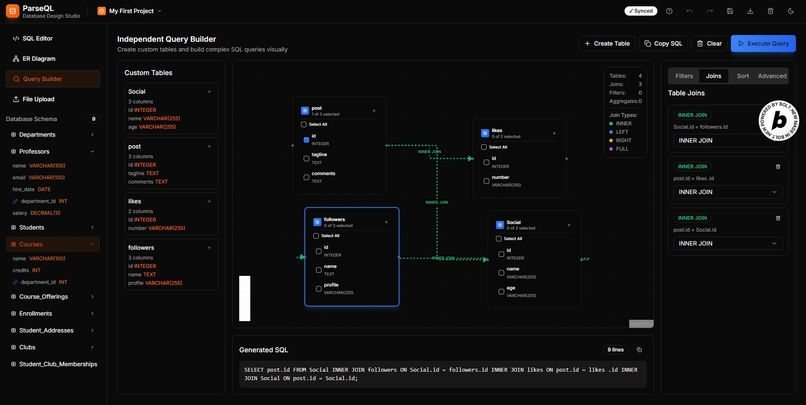Add the likes custom table with plus
Image resolution: width=806 pixels, height=405 pixels.
pyautogui.click(x=209, y=201)
